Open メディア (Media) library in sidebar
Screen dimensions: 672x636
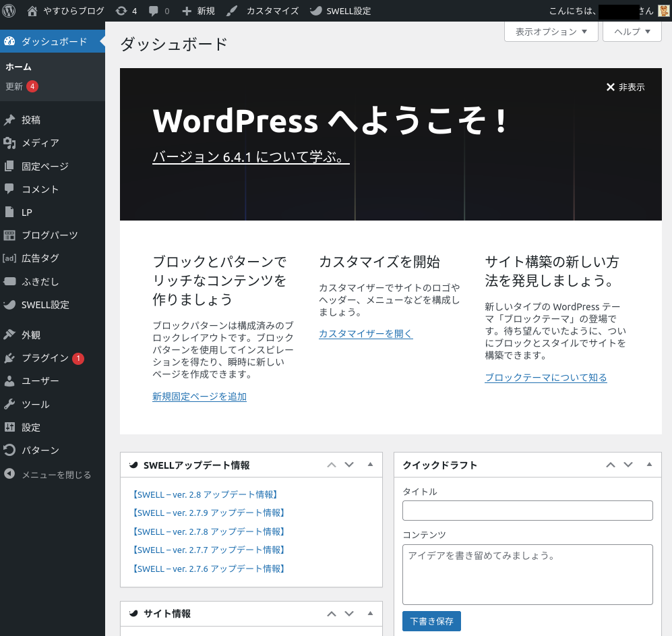(x=40, y=143)
